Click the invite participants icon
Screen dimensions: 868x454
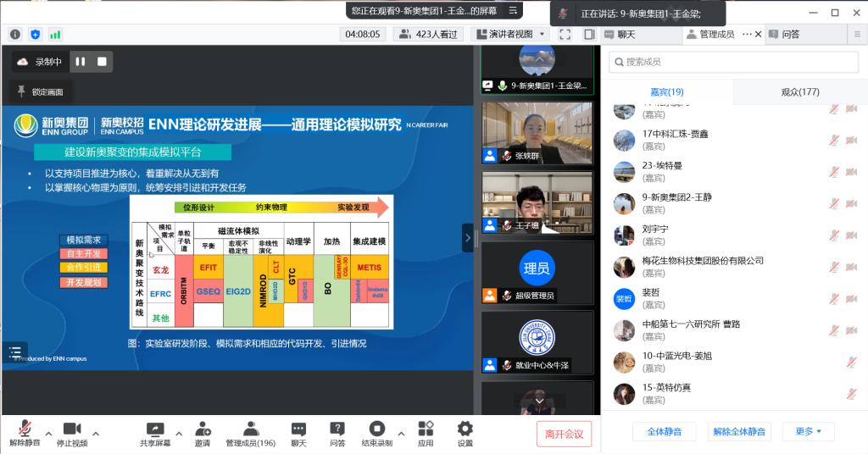click(x=202, y=432)
